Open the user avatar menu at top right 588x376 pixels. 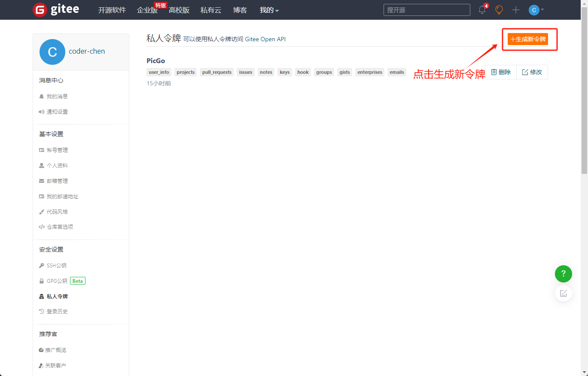(x=536, y=10)
